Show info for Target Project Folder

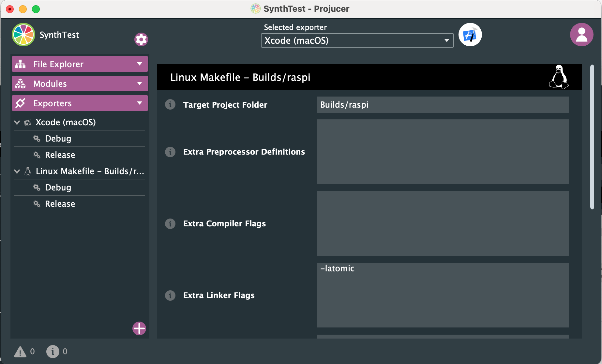tap(170, 104)
